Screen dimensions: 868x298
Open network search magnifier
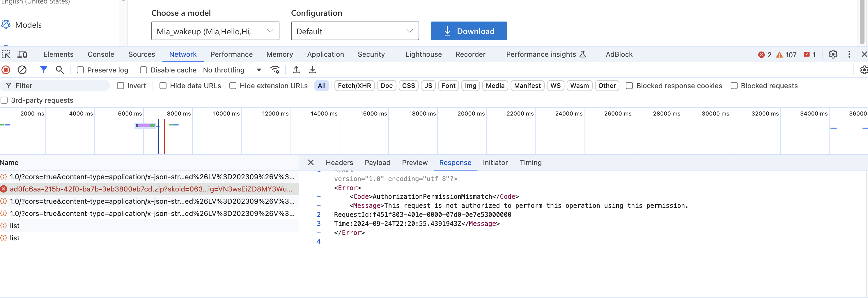[60, 70]
